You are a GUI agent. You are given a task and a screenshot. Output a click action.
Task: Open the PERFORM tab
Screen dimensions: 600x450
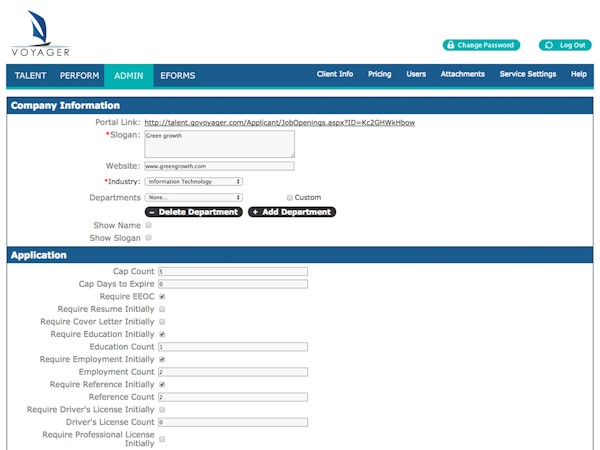pyautogui.click(x=79, y=76)
